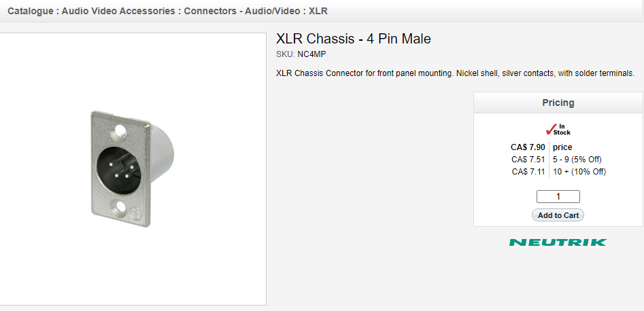Image resolution: width=644 pixels, height=311 pixels.
Task: Click the CA$ 7.90 unit price
Action: [x=528, y=147]
